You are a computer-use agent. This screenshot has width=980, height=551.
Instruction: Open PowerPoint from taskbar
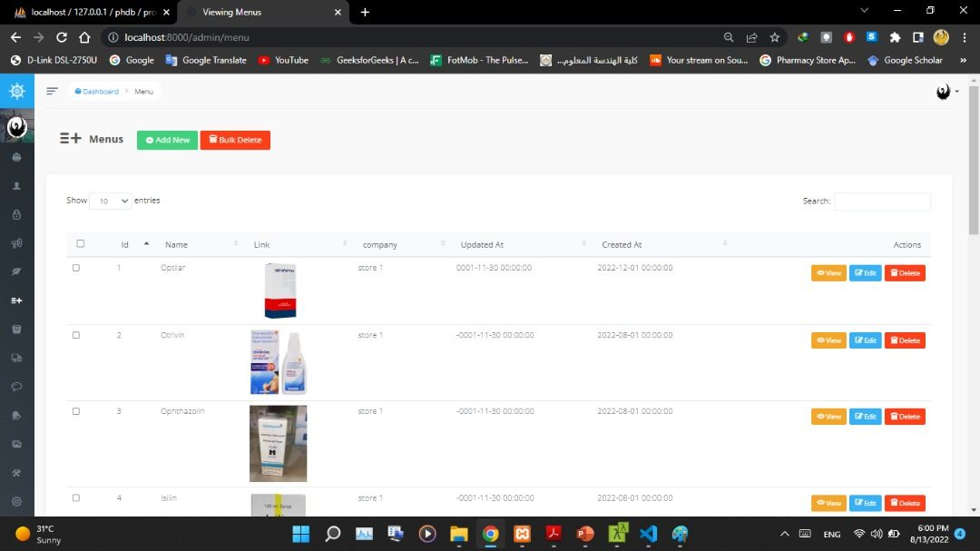(x=585, y=534)
